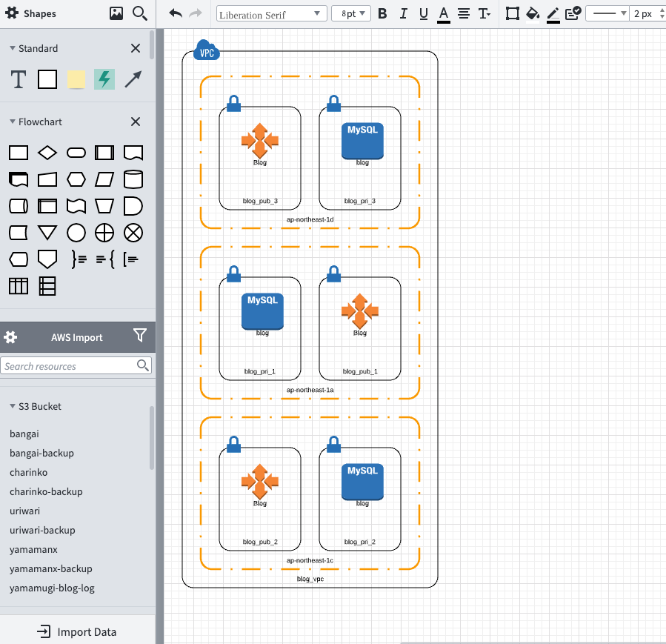Select the uriwari-backup bucket
This screenshot has width=666, height=644.
tap(42, 530)
